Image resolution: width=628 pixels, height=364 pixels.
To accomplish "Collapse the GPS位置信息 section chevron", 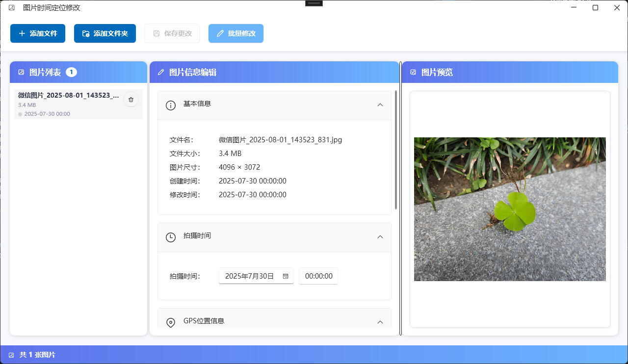I will point(380,322).
